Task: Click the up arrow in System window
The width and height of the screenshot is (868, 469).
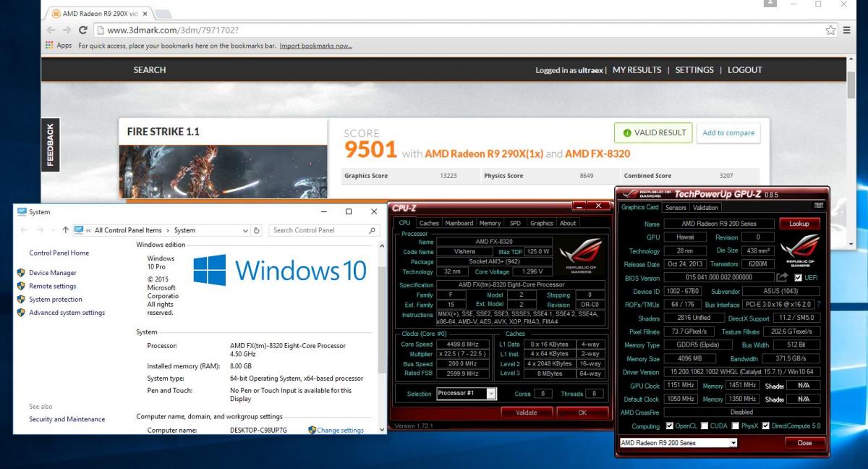Action: click(65, 230)
